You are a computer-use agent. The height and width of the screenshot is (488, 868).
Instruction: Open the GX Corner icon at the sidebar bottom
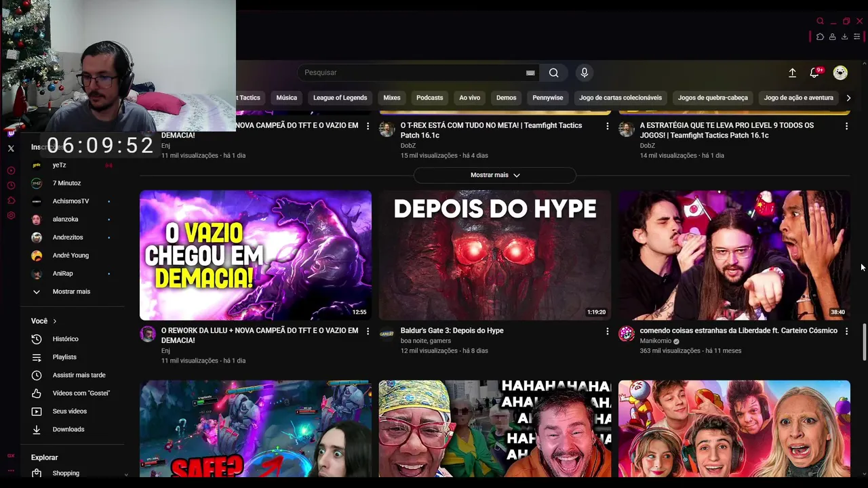click(11, 455)
